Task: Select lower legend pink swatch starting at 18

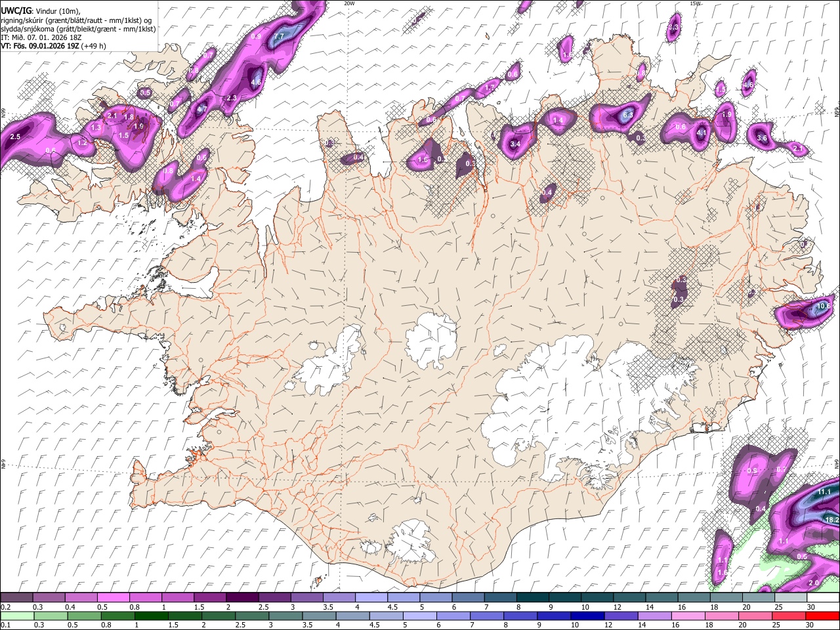Action: (x=722, y=616)
